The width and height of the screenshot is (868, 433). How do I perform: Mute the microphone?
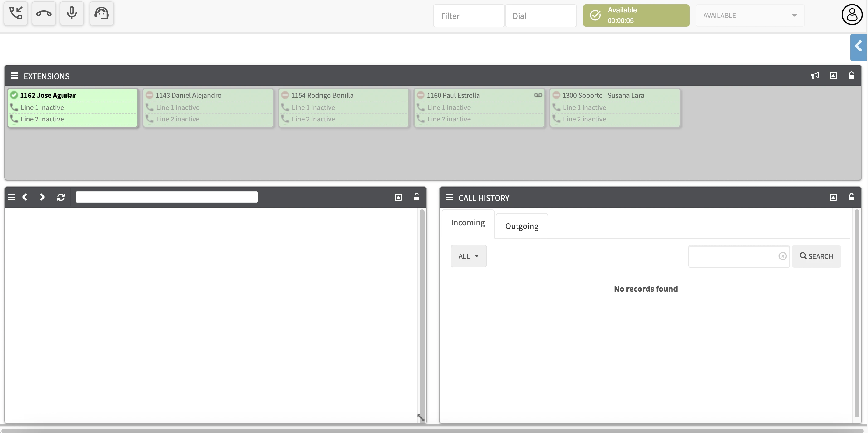point(72,13)
